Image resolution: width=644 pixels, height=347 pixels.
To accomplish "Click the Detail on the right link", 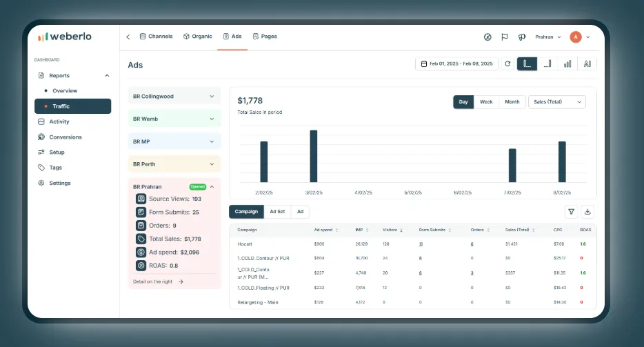I will pyautogui.click(x=158, y=281).
